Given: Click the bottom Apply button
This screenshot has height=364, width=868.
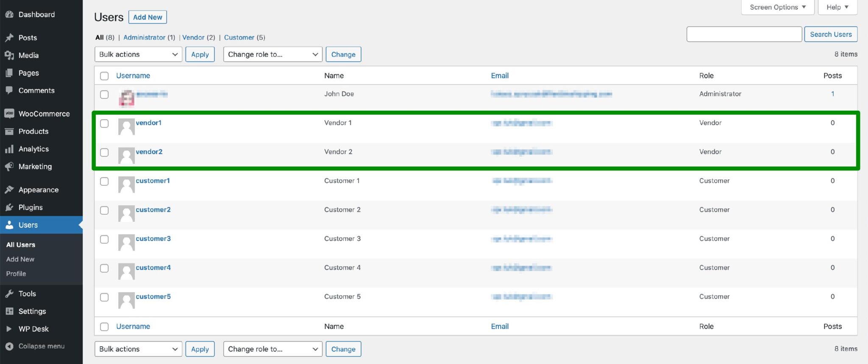Looking at the screenshot, I should pos(200,349).
